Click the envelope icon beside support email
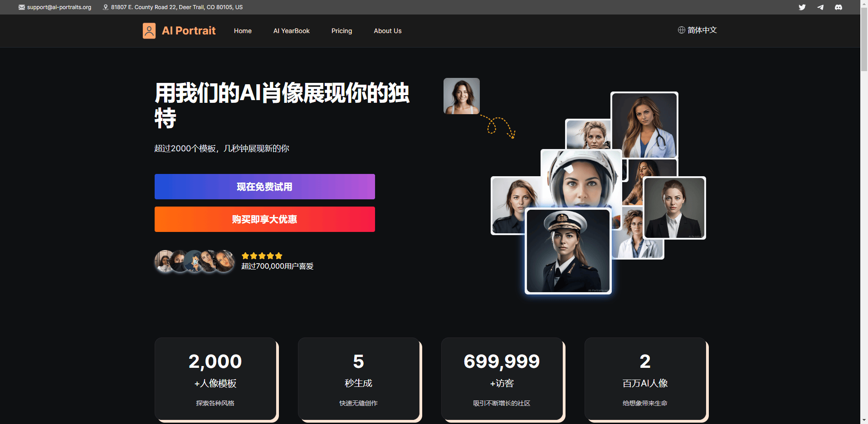 point(22,7)
